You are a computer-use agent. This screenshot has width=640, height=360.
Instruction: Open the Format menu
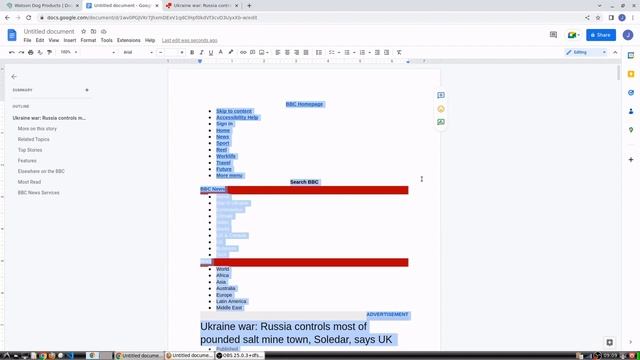pos(88,40)
